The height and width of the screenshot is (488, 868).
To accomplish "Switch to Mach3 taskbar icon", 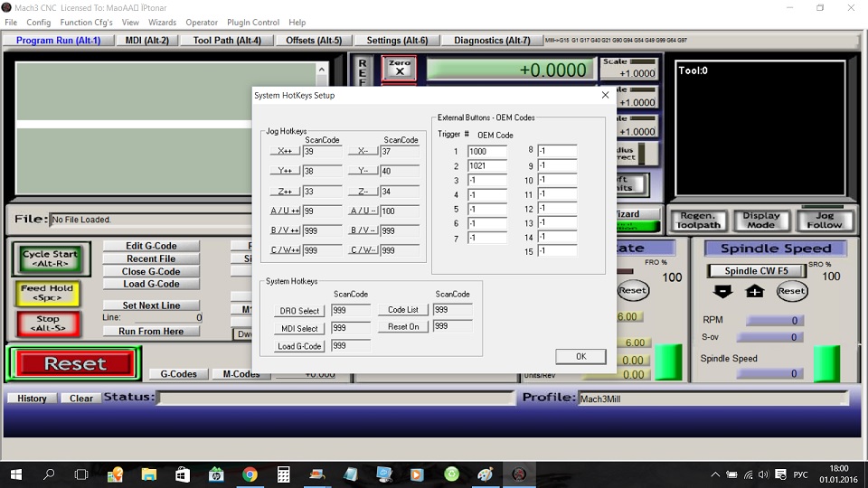I will point(519,474).
